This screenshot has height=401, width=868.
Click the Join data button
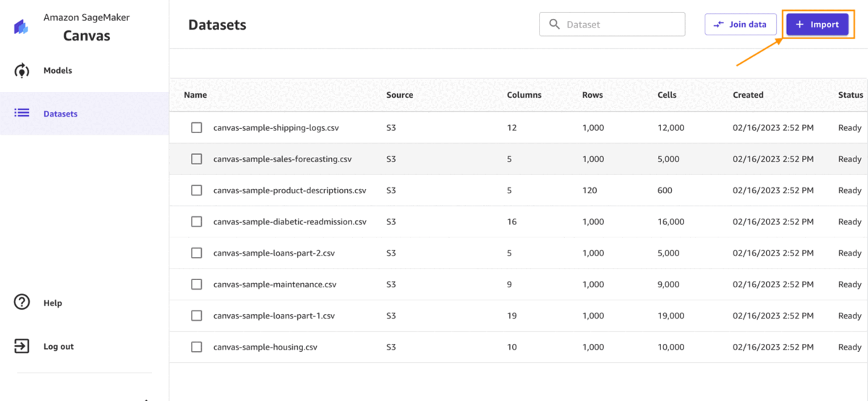coord(741,24)
